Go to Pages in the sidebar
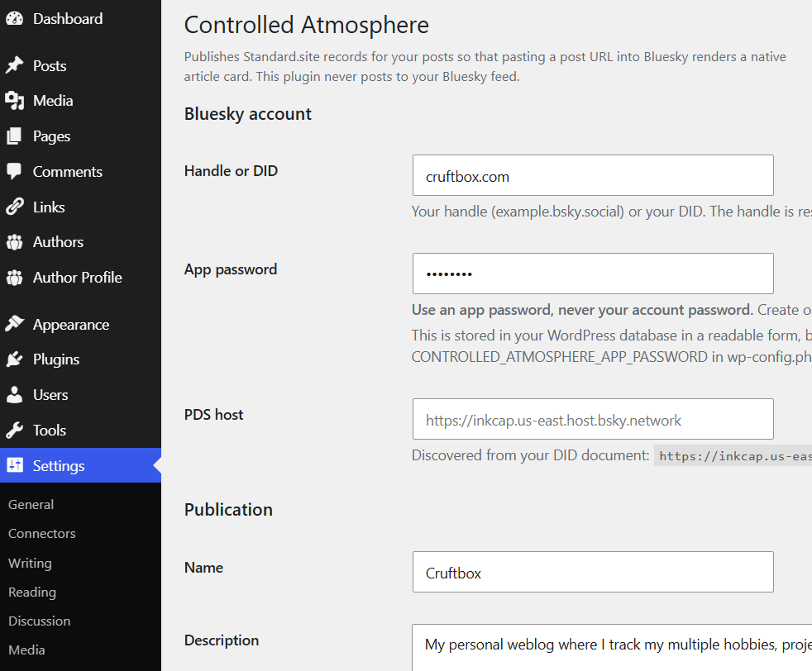The image size is (812, 671). (x=52, y=136)
